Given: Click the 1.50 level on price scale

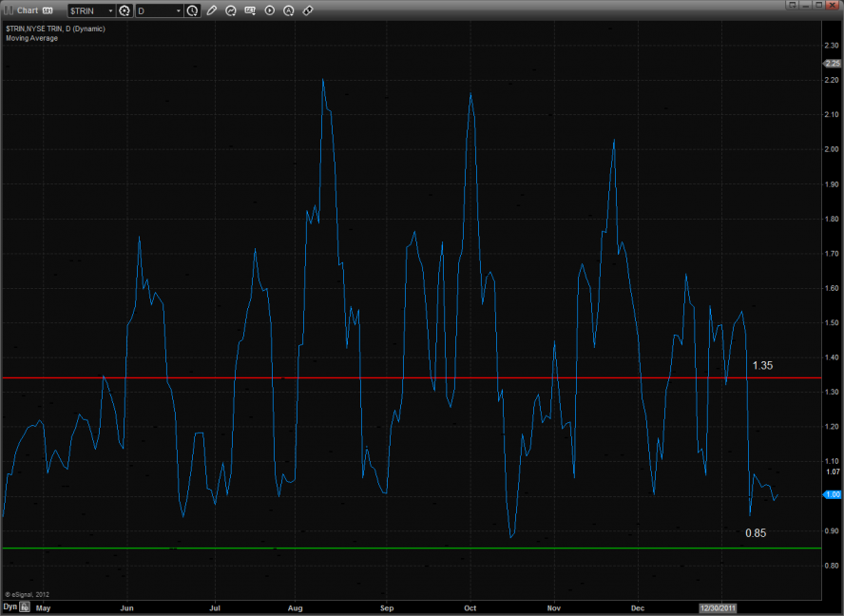Looking at the screenshot, I should point(832,322).
